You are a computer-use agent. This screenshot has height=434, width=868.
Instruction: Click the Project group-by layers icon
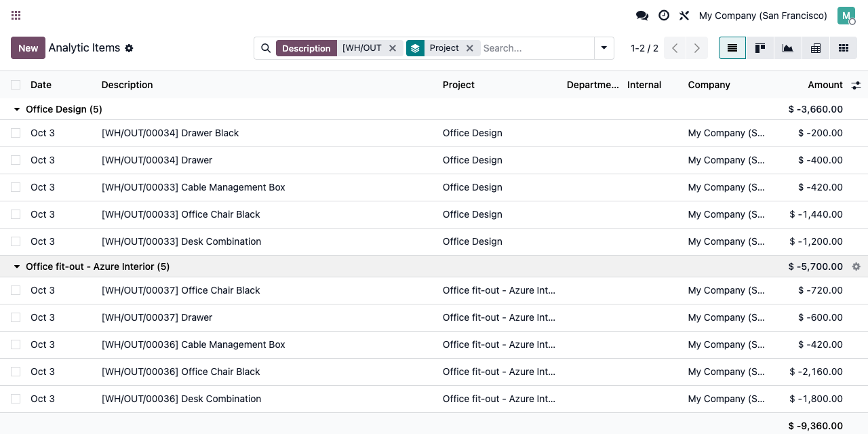415,48
